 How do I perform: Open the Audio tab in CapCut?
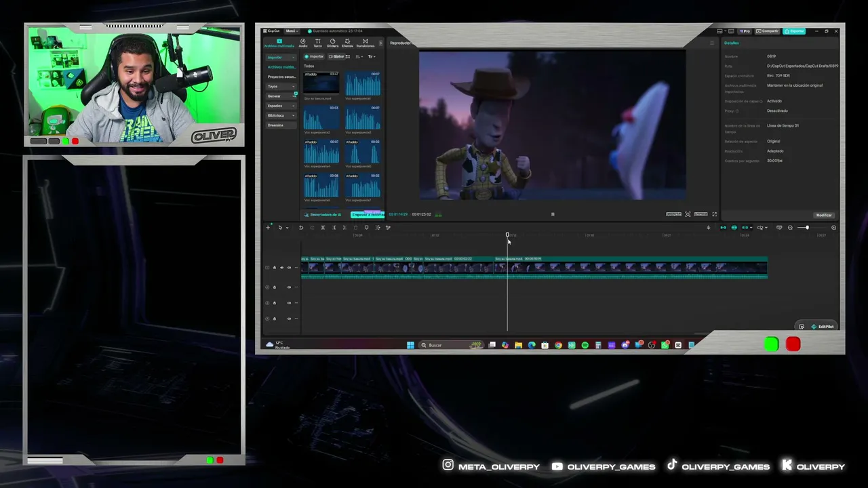[x=302, y=43]
